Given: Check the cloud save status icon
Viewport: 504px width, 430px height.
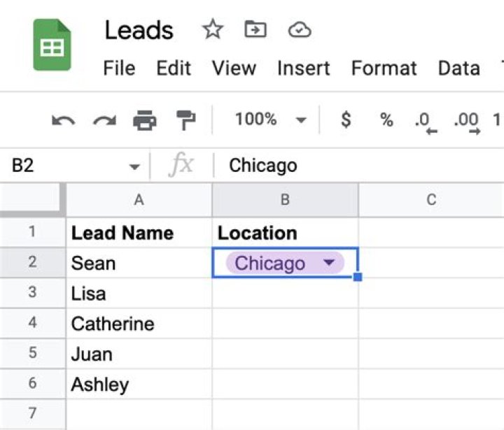Looking at the screenshot, I should point(300,30).
